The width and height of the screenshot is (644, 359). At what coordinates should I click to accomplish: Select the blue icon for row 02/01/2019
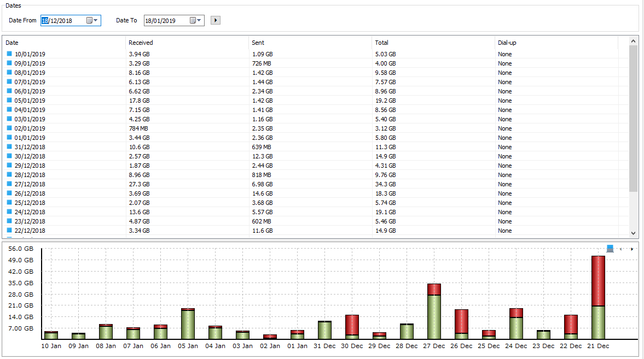coord(9,128)
